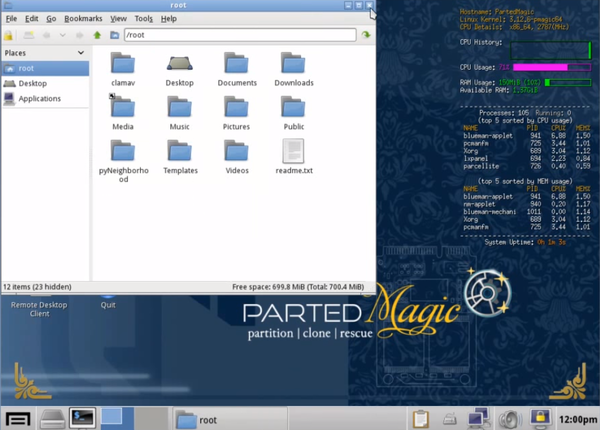Click the volume speaker tray icon
This screenshot has height=430, width=600.
[x=510, y=419]
